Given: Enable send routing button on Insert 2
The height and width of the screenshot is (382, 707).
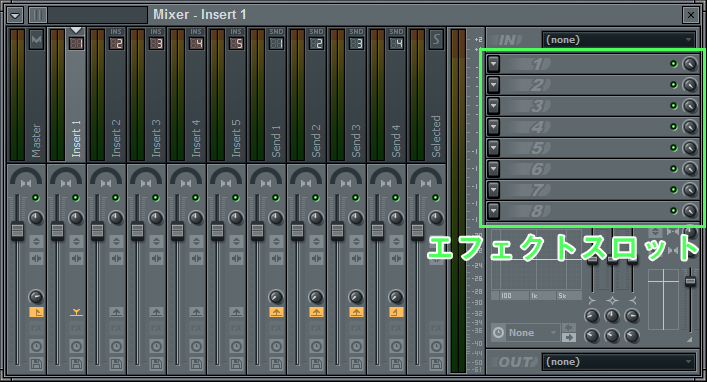Looking at the screenshot, I should tap(116, 312).
